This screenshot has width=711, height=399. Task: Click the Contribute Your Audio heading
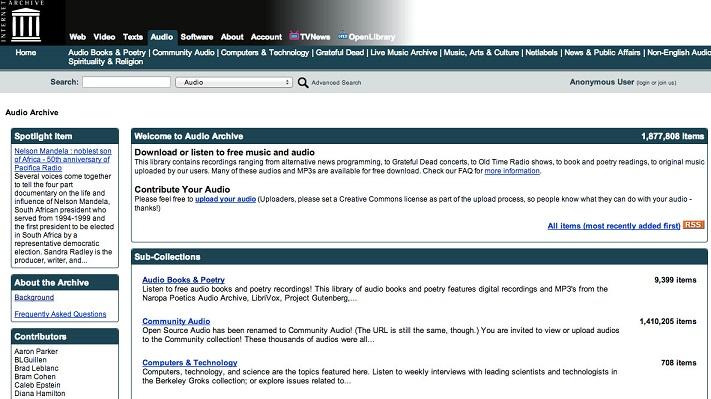pos(182,190)
